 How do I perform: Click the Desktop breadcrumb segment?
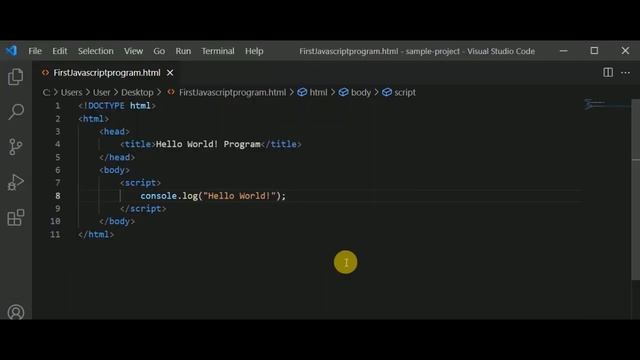(x=137, y=92)
